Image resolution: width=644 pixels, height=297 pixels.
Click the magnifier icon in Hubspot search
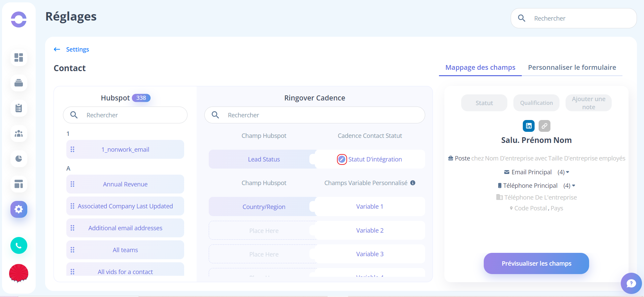(74, 115)
